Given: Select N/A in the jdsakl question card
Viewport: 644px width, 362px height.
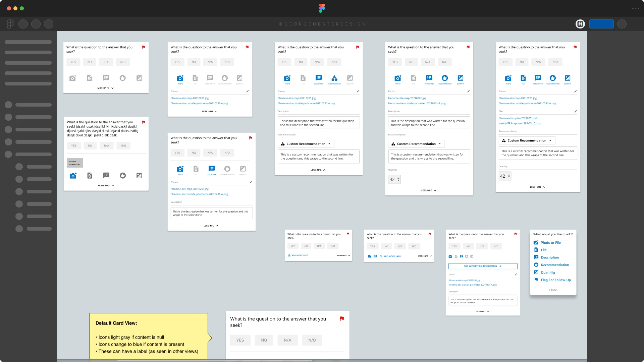Looking at the screenshot, I should point(106,145).
